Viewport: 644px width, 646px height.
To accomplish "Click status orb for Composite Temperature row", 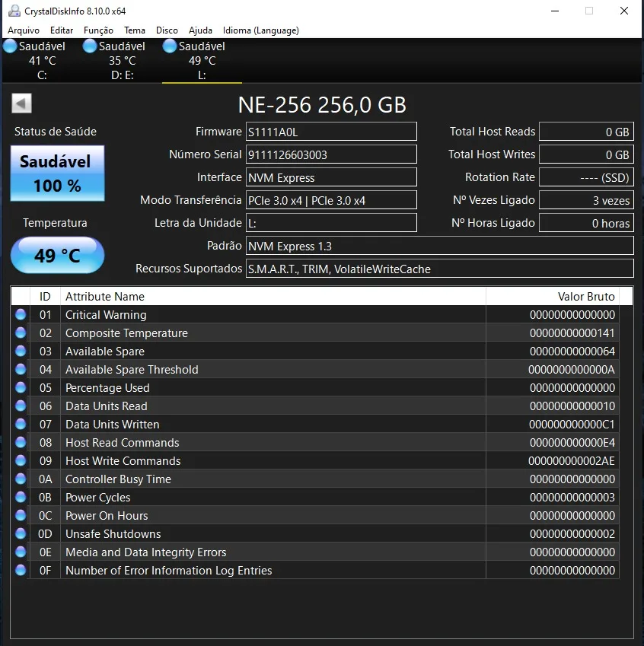I will [21, 333].
